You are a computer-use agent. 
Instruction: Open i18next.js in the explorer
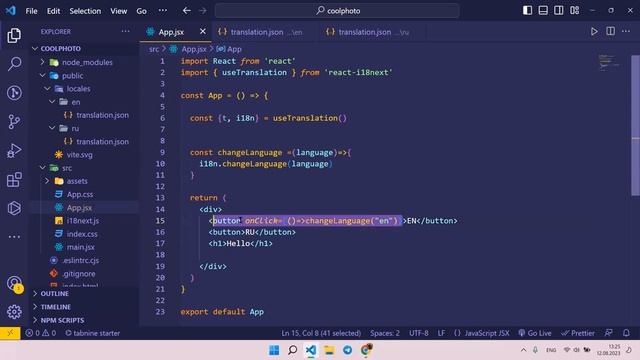(x=82, y=220)
